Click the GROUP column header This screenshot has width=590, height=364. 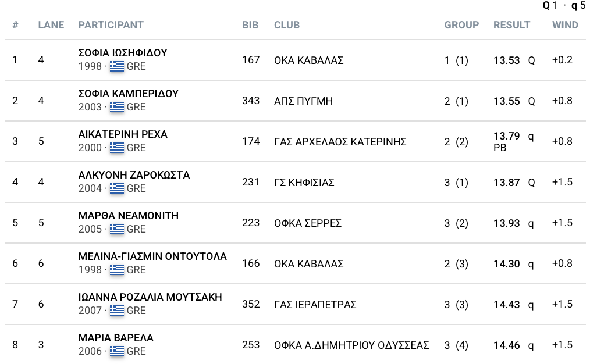[x=461, y=25]
